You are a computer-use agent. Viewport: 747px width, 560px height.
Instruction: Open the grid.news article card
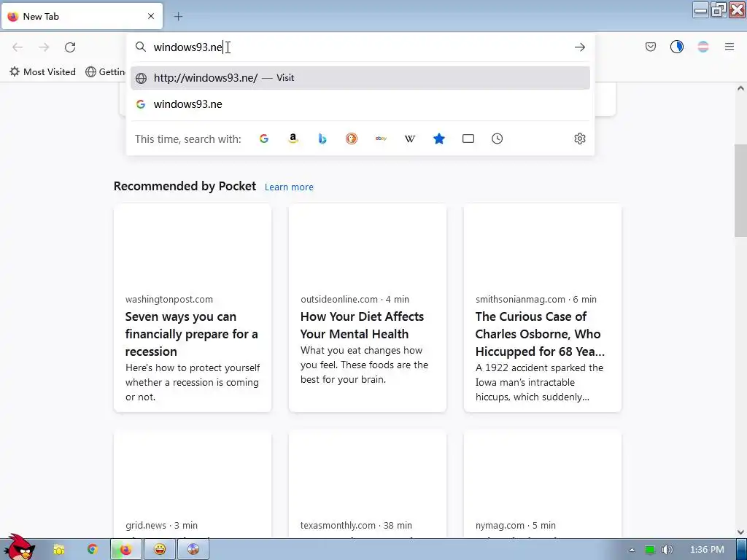pos(193,484)
